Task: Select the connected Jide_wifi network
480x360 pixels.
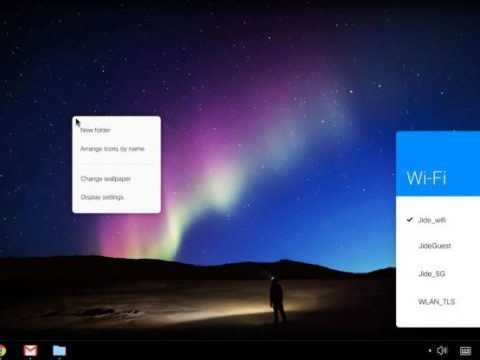Action: (432, 220)
